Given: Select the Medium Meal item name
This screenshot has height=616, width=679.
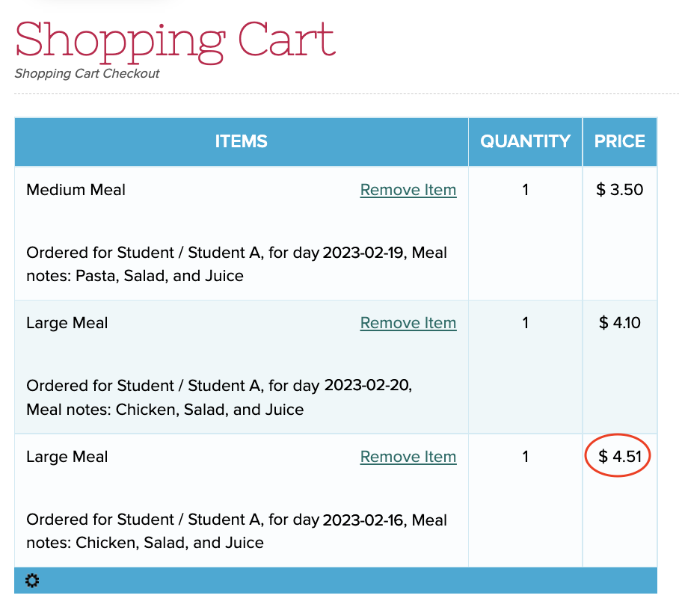Looking at the screenshot, I should pos(76,190).
